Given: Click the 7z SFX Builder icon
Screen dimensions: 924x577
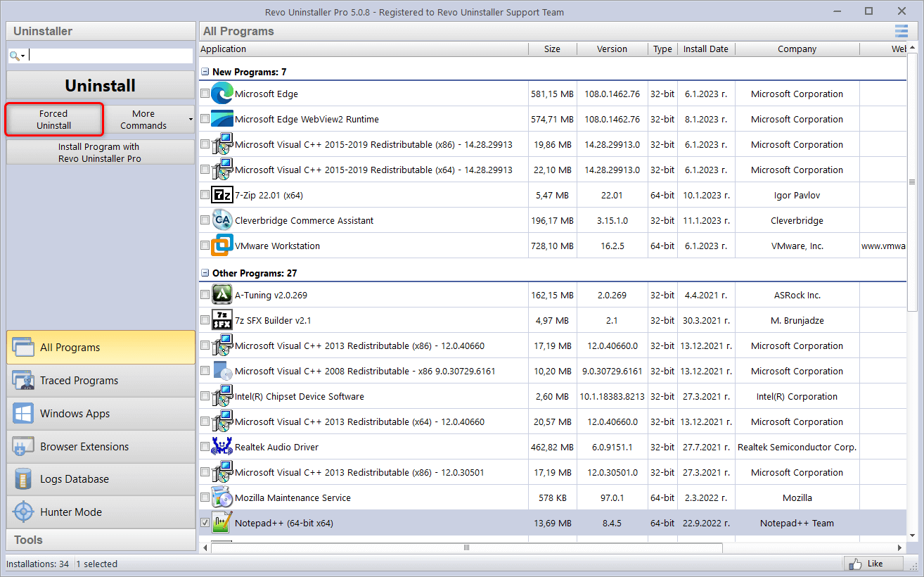Looking at the screenshot, I should tap(222, 320).
